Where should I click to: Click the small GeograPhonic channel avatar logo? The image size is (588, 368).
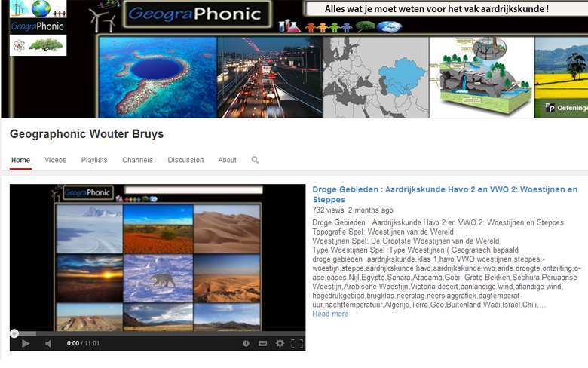click(x=38, y=26)
